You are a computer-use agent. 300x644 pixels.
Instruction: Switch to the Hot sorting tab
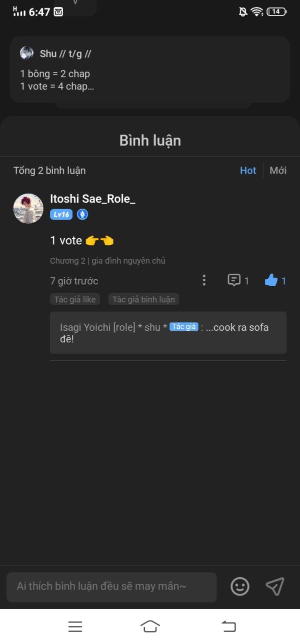pyautogui.click(x=248, y=171)
